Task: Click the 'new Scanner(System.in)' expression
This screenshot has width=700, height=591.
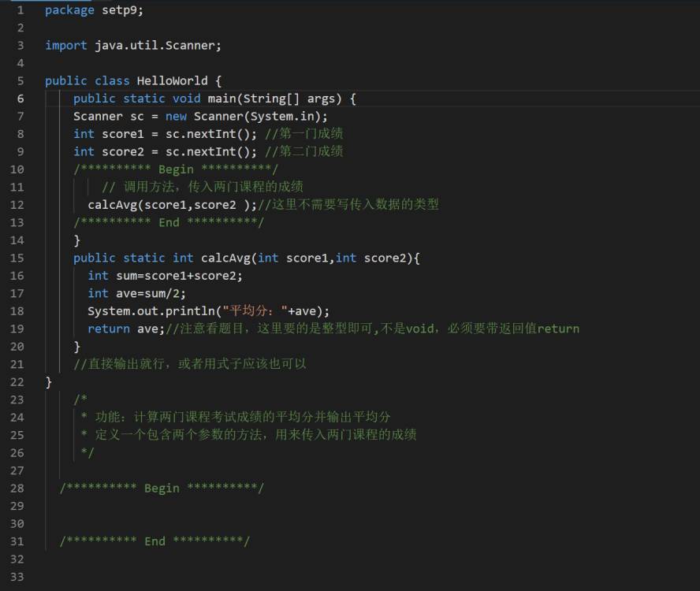Action: 246,117
